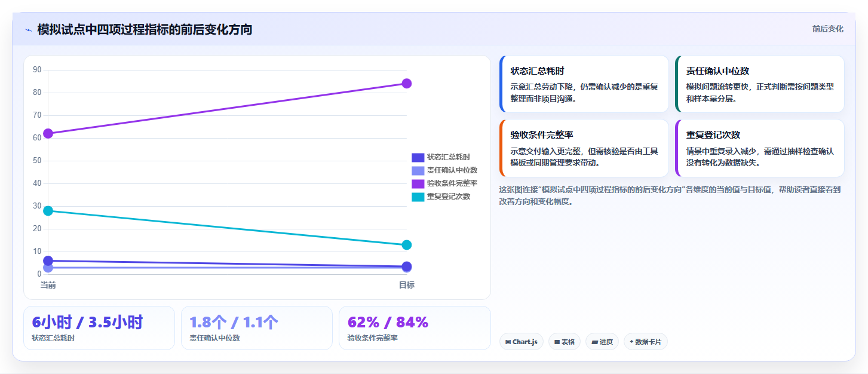Toggle 重复登记次数 legend color box

[418, 197]
